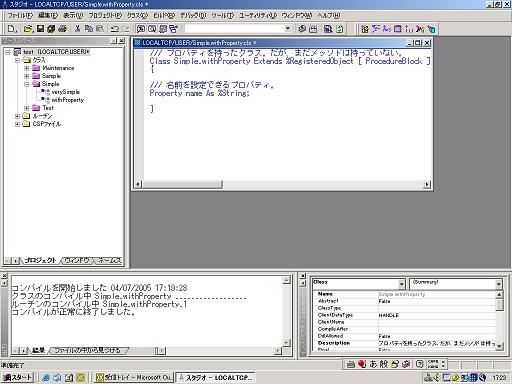512x384 pixels.
Task: Click the Save diskette icon in toolbar
Action: 40,29
